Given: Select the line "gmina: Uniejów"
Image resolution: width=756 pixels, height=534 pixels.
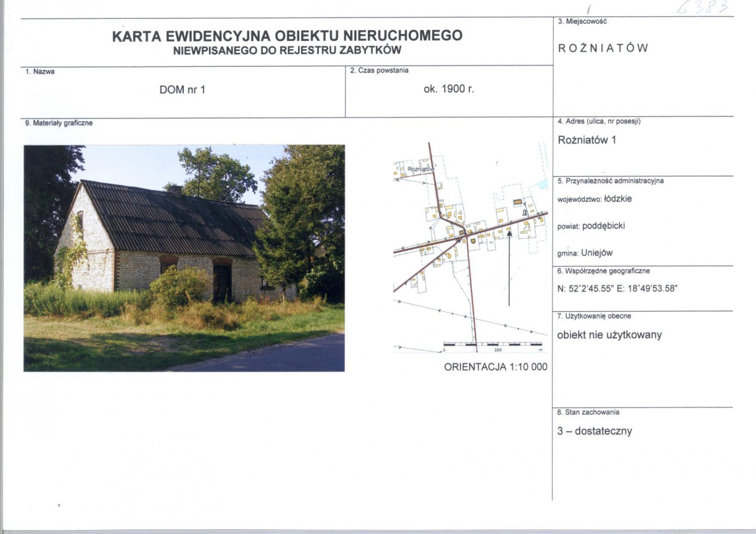Looking at the screenshot, I should (x=585, y=253).
